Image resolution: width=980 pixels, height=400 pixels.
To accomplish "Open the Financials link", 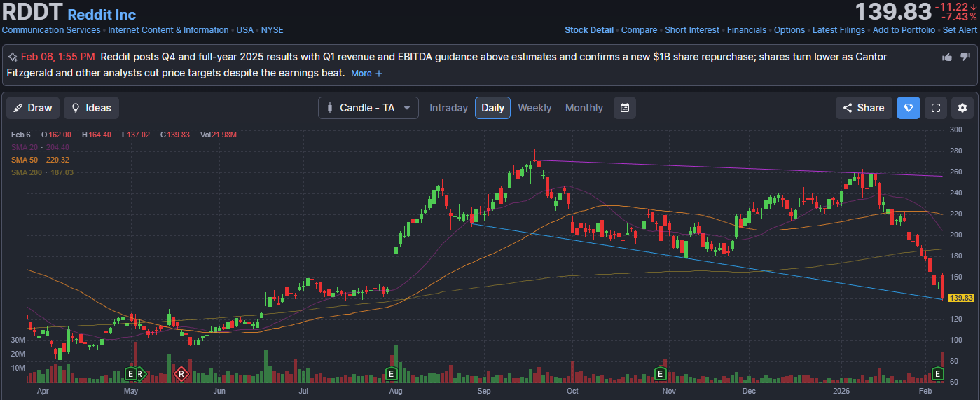I will point(747,30).
